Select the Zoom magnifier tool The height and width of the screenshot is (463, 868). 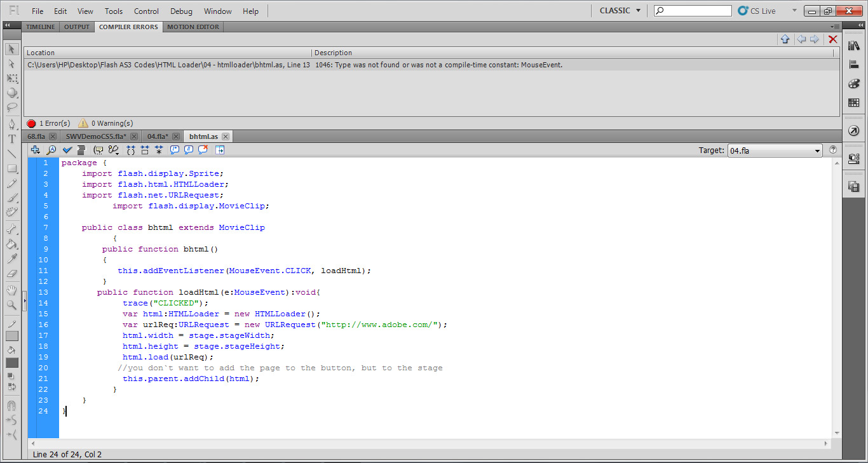click(12, 305)
